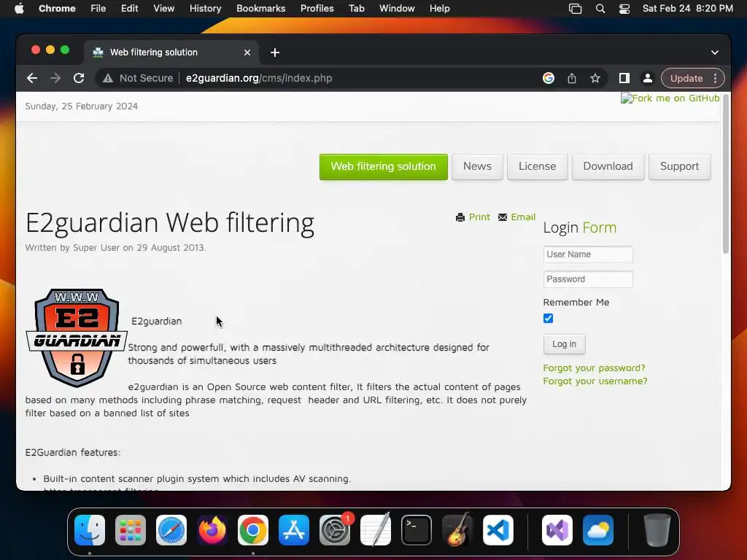Uncheck the Remember Me checkbox
Screen dimensions: 747x560
point(548,318)
